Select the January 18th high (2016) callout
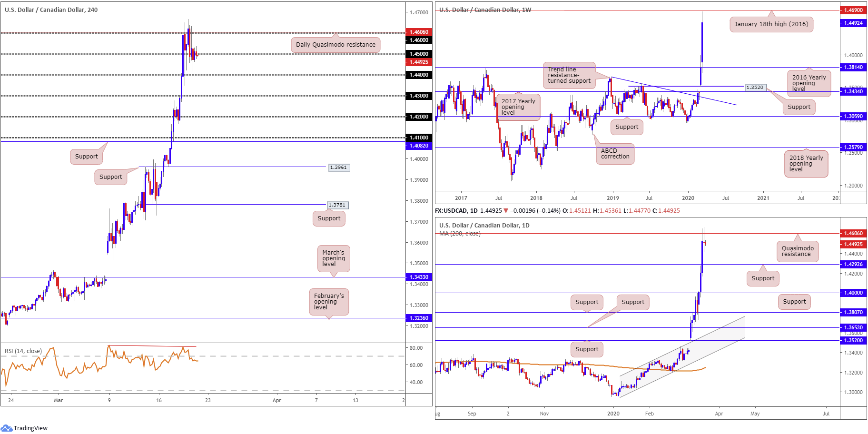The height and width of the screenshot is (434, 868). pos(771,24)
